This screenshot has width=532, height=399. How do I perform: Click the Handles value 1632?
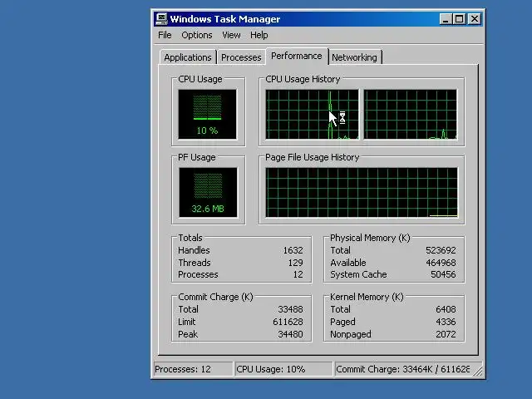pos(293,250)
